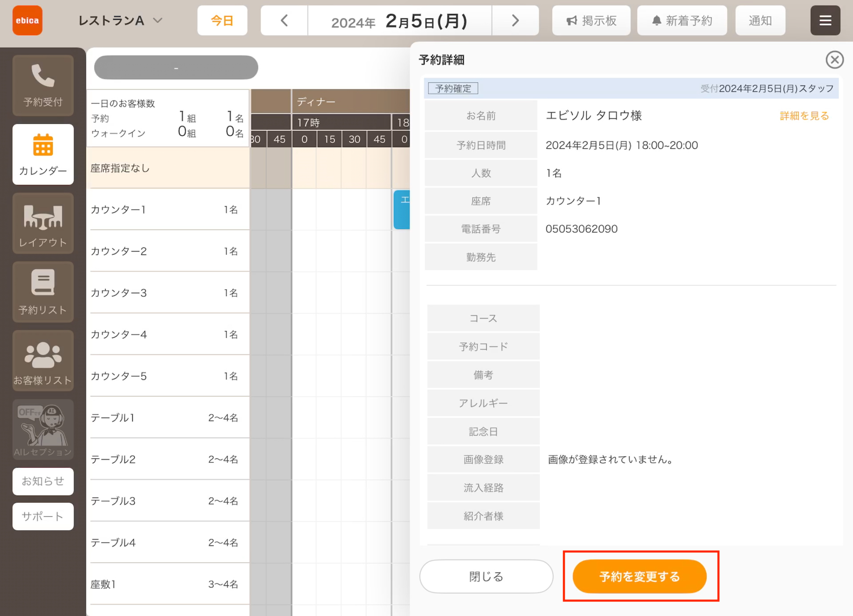This screenshot has height=616, width=853.
Task: Click the カウンター1 seat value in details
Action: point(573,201)
